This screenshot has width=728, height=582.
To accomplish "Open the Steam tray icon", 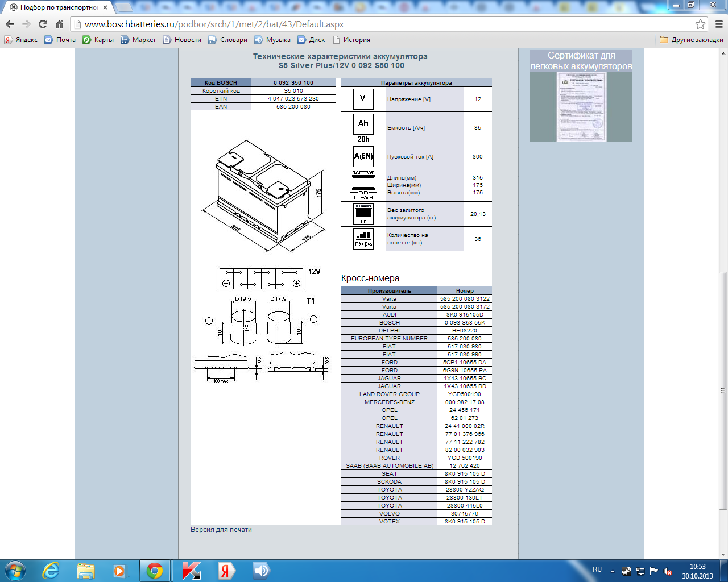I will 626,571.
